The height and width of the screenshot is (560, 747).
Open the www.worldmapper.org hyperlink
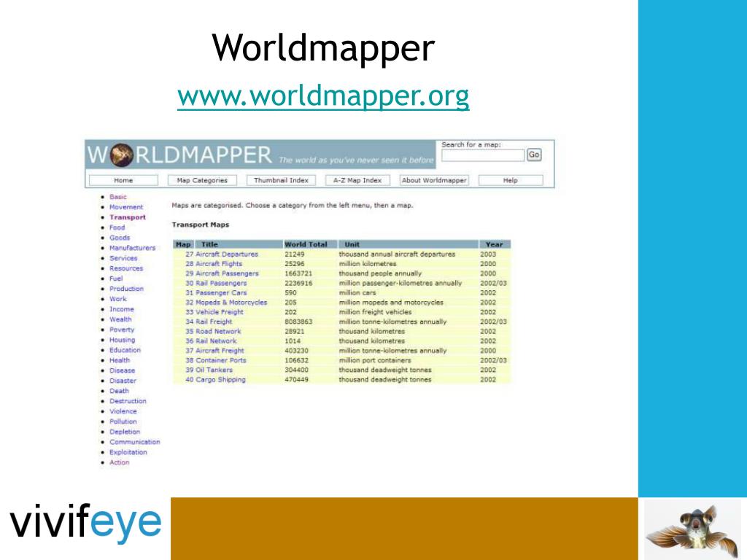click(323, 96)
